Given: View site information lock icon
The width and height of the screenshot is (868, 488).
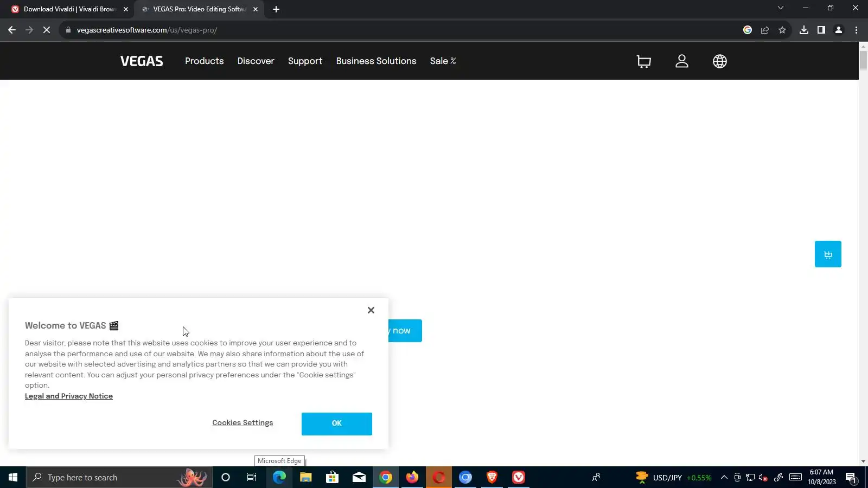Looking at the screenshot, I should pyautogui.click(x=68, y=30).
